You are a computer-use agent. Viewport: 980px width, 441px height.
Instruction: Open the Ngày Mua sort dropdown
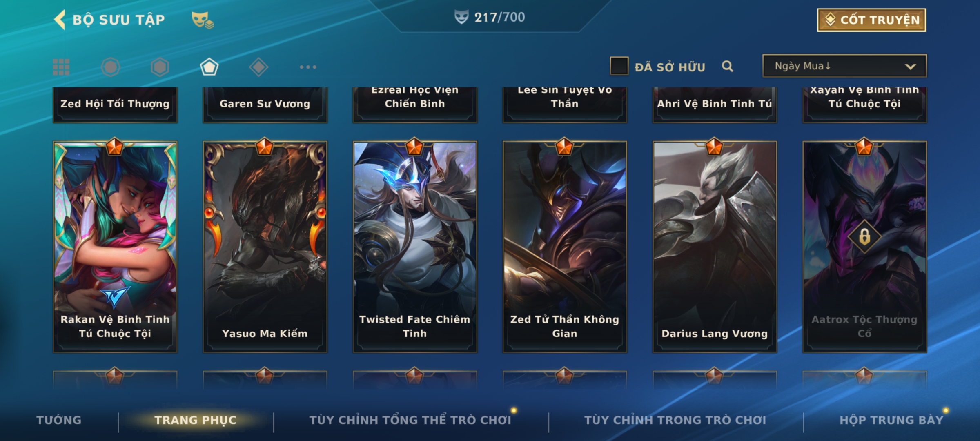(x=844, y=66)
